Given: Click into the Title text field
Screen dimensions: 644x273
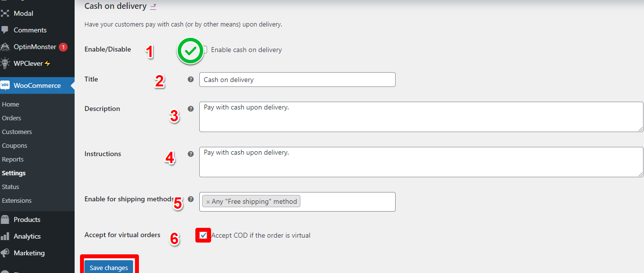Looking at the screenshot, I should pyautogui.click(x=297, y=80).
